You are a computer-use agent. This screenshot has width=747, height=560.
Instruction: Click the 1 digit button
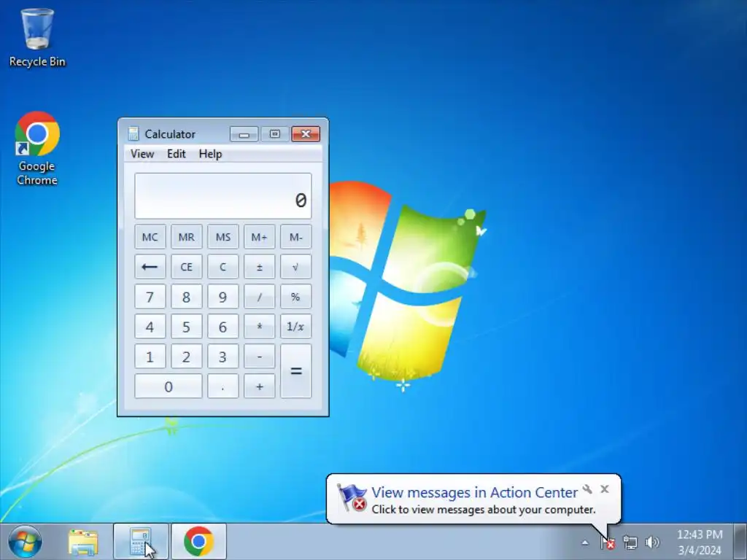click(x=150, y=357)
